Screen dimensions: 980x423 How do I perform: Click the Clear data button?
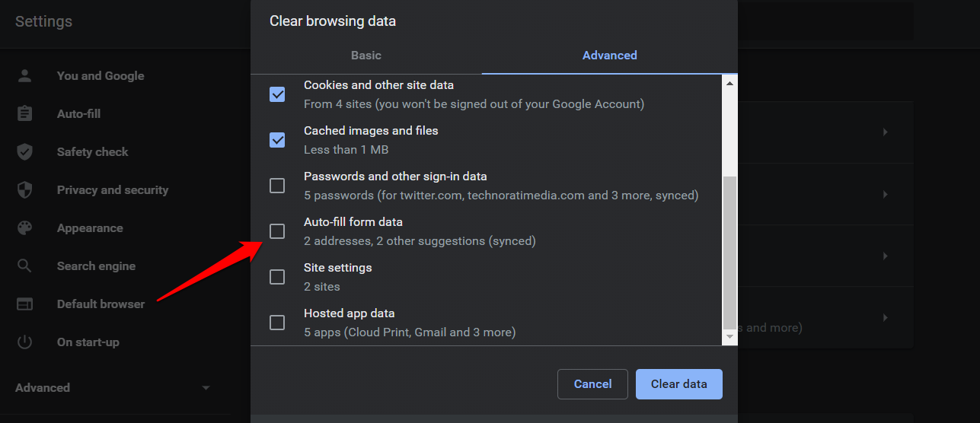(x=679, y=384)
